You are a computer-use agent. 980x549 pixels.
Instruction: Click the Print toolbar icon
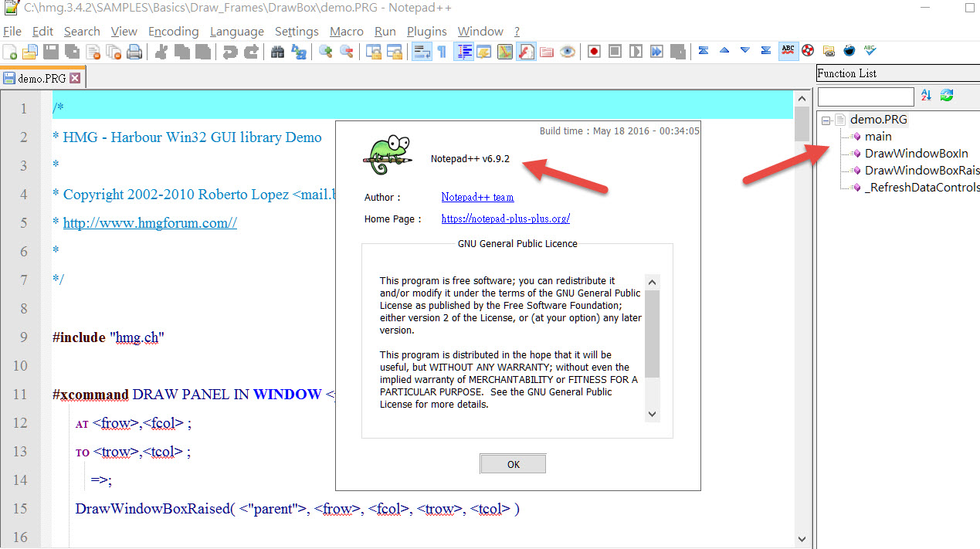point(134,52)
